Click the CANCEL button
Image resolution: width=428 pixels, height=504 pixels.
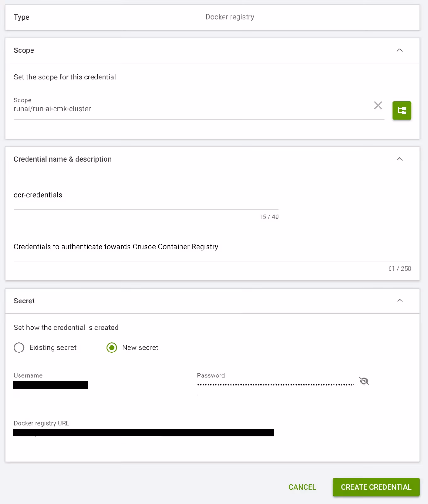[x=302, y=487]
